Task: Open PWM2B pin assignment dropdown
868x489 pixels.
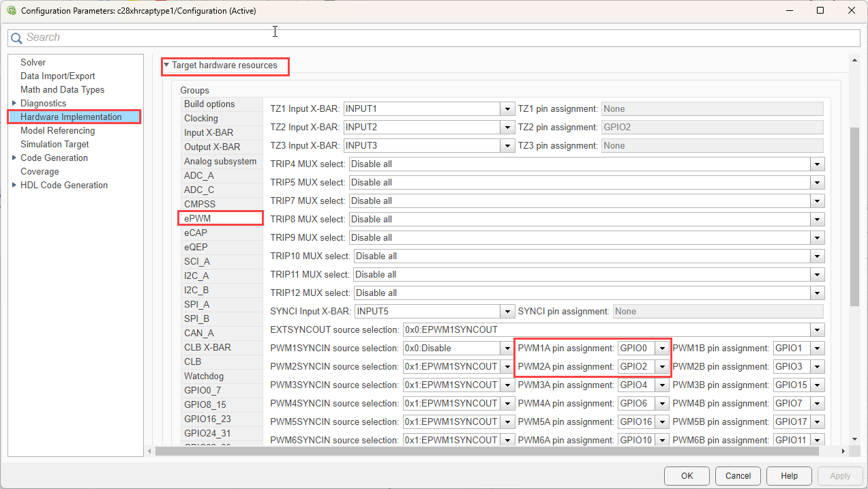Action: tap(818, 367)
